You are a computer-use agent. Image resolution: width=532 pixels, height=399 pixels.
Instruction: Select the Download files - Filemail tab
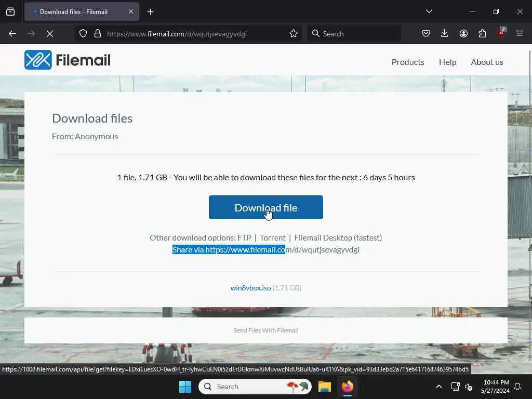pos(82,11)
